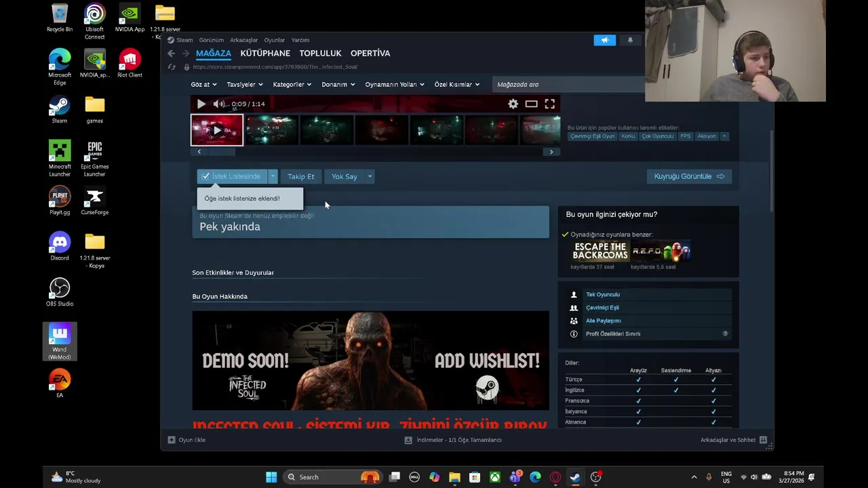
Task: Open Riot Client desktop icon
Action: pyautogui.click(x=130, y=63)
